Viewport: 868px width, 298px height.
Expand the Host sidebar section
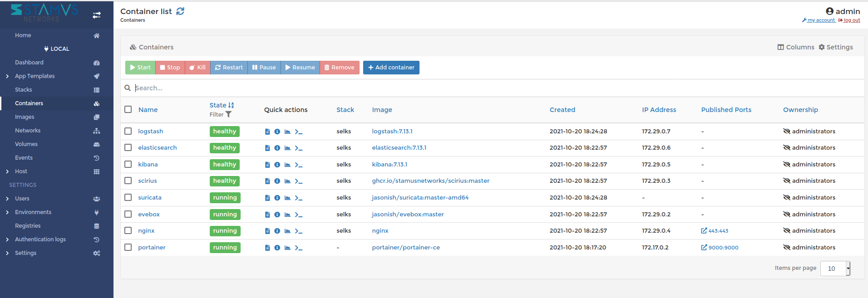(7, 171)
